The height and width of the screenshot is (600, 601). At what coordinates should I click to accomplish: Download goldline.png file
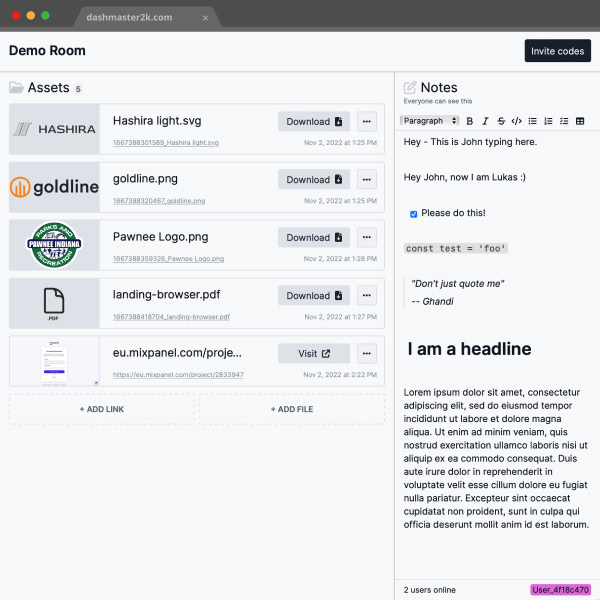pyautogui.click(x=314, y=179)
